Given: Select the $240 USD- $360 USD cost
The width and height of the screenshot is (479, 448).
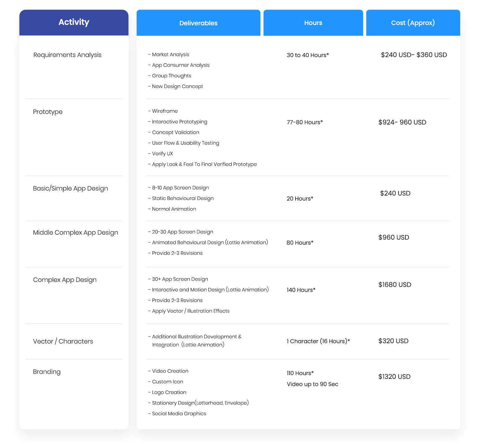Looking at the screenshot, I should (414, 55).
